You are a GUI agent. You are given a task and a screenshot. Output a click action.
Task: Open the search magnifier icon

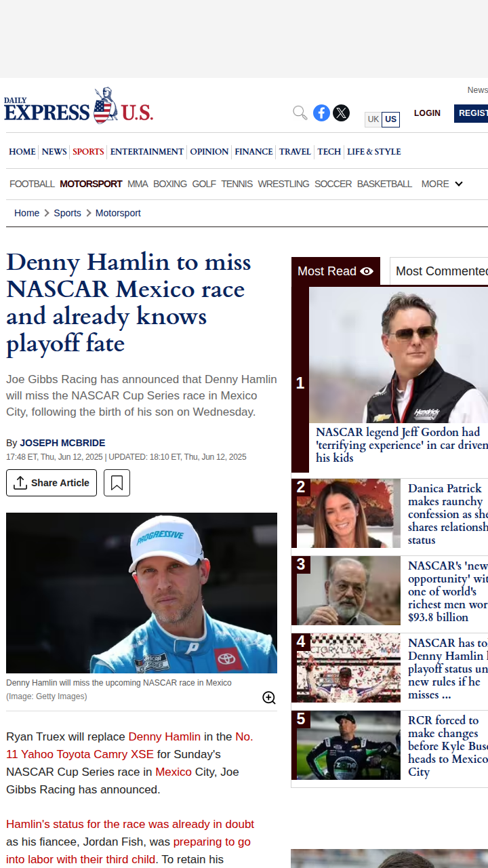pos(300,113)
